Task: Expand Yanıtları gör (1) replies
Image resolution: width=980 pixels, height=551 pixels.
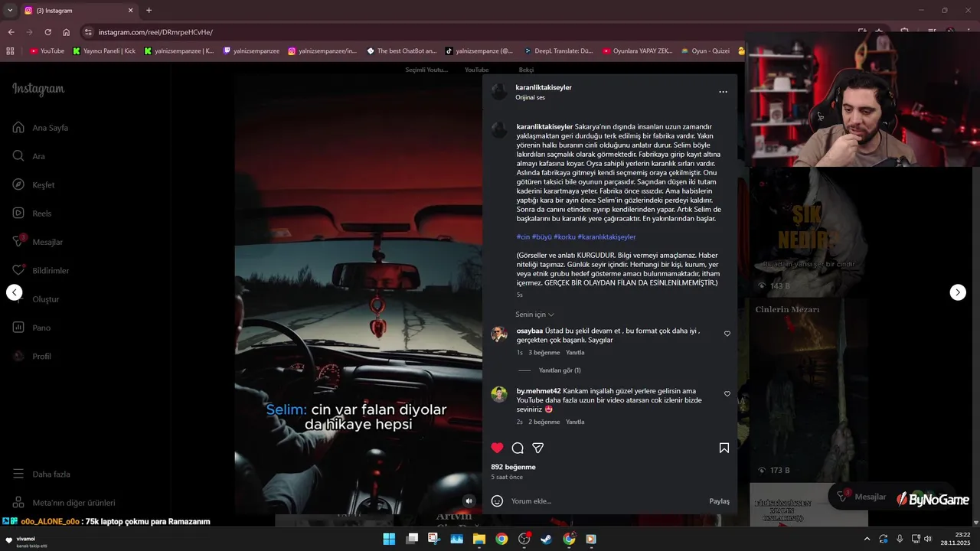Action: point(560,370)
